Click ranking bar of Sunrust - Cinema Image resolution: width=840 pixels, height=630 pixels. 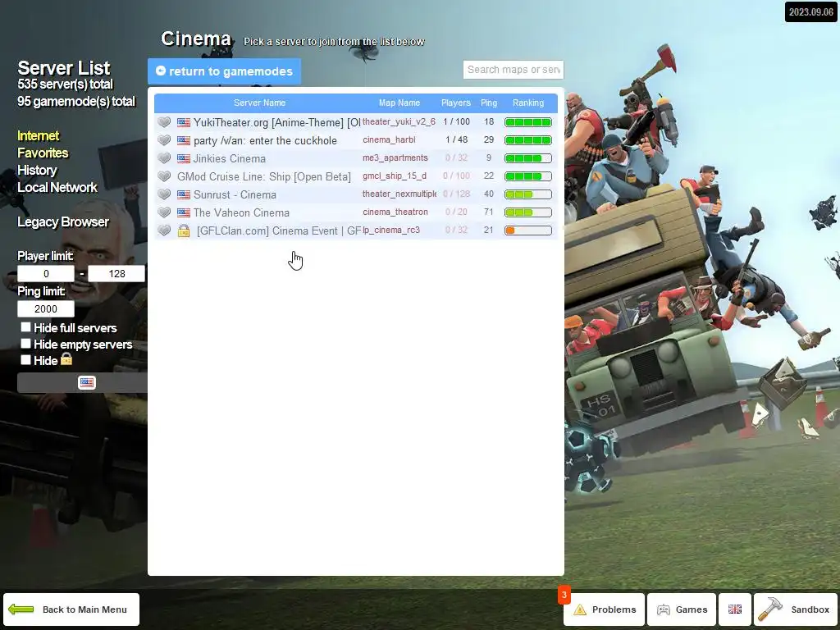528,194
